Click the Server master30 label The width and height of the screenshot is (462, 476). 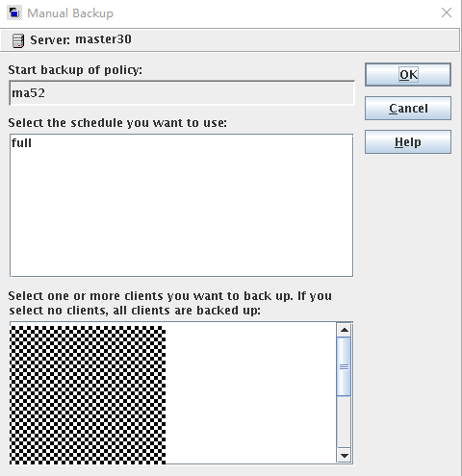81,39
